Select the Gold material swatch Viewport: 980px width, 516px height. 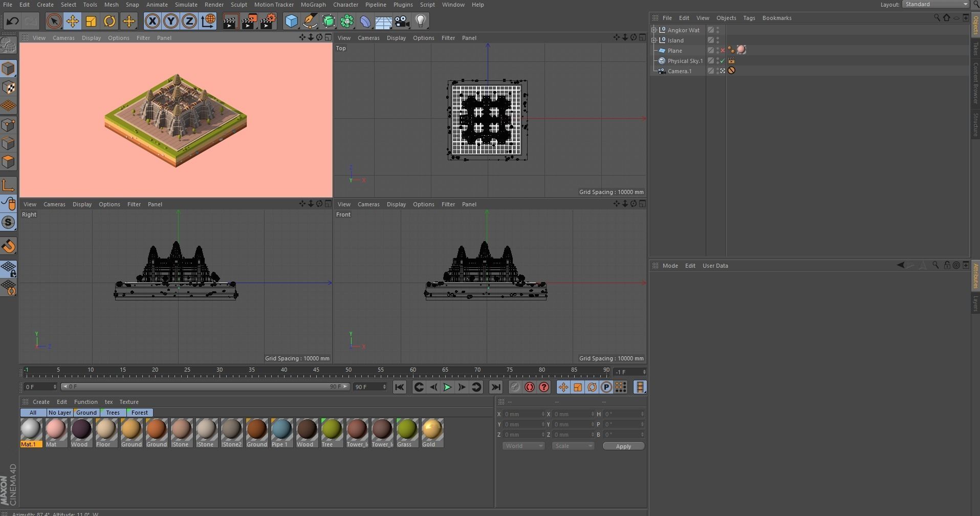(431, 433)
